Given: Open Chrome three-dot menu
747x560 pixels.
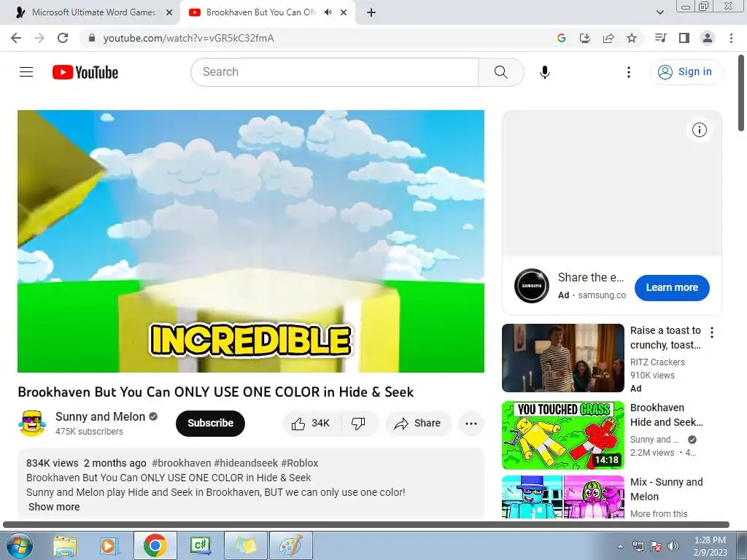Looking at the screenshot, I should pos(731,38).
